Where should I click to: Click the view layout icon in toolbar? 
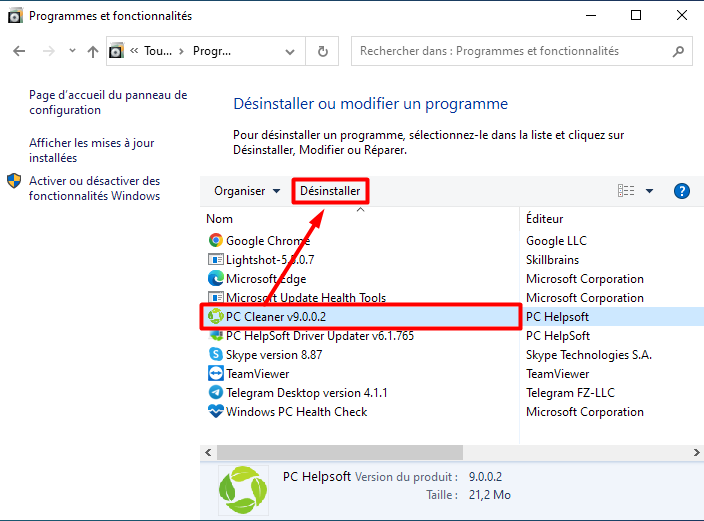point(626,191)
